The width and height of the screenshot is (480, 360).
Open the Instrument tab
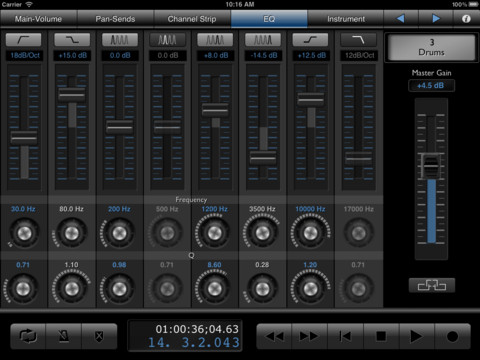(x=346, y=19)
